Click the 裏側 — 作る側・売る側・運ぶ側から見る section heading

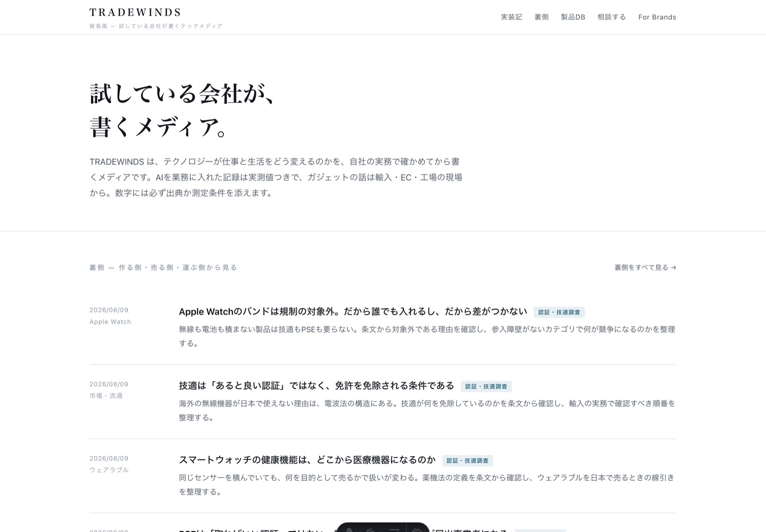tap(163, 267)
